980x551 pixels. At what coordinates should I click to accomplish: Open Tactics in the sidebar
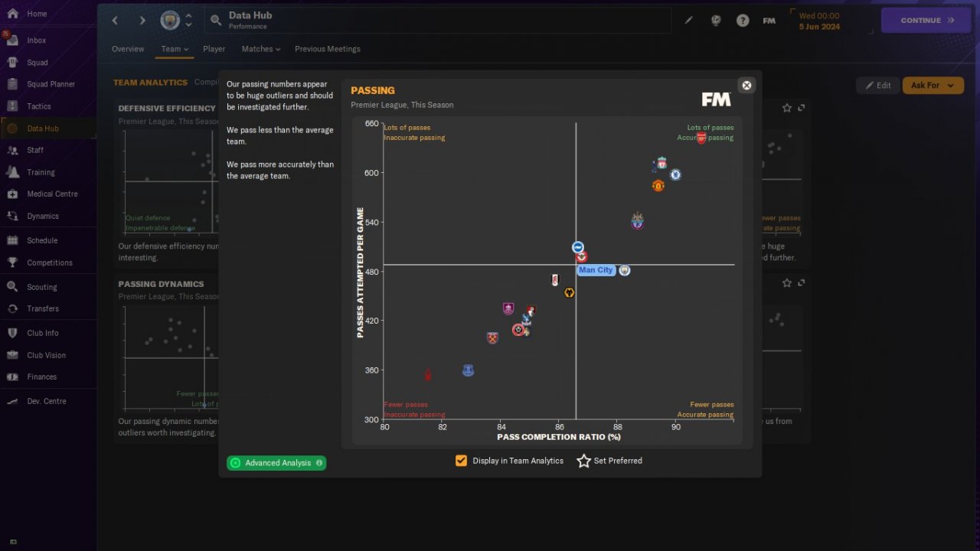48,106
